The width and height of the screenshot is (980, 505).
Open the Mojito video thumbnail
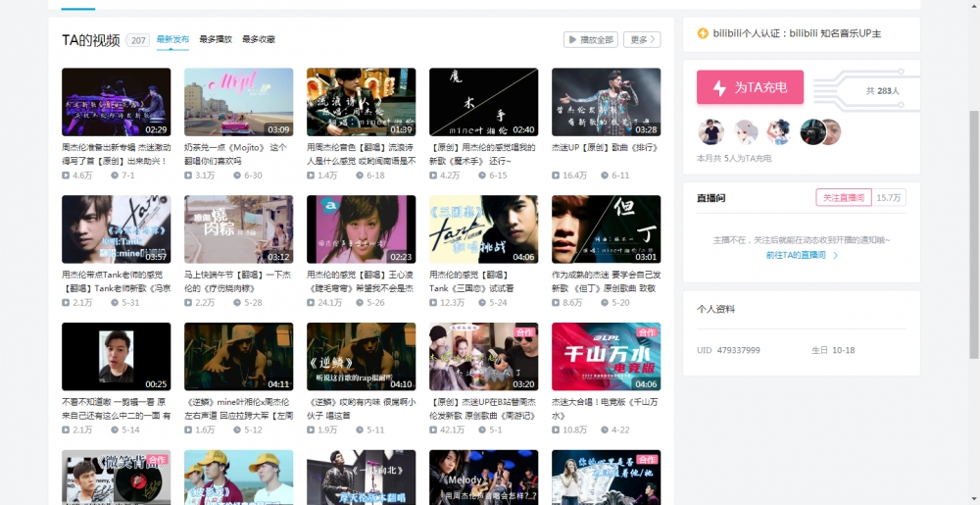click(x=239, y=102)
